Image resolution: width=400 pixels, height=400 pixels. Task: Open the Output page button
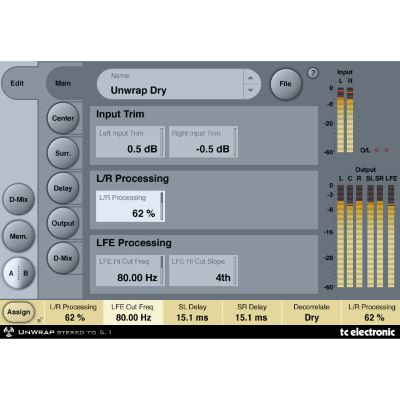(63, 223)
